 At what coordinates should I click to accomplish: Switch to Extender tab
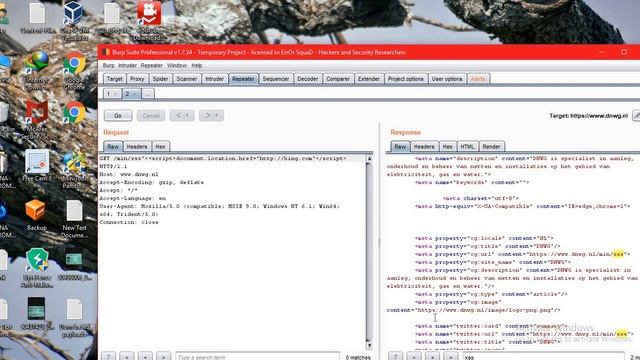pyautogui.click(x=369, y=79)
